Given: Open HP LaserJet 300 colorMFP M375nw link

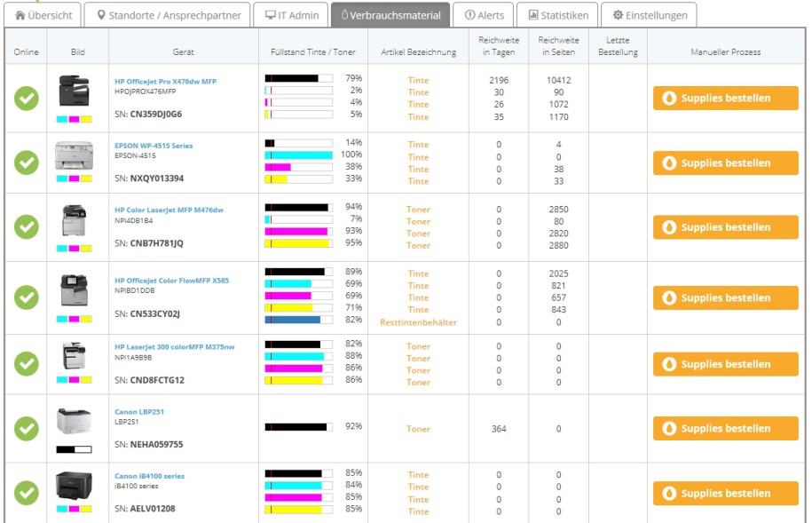Looking at the screenshot, I should (175, 347).
